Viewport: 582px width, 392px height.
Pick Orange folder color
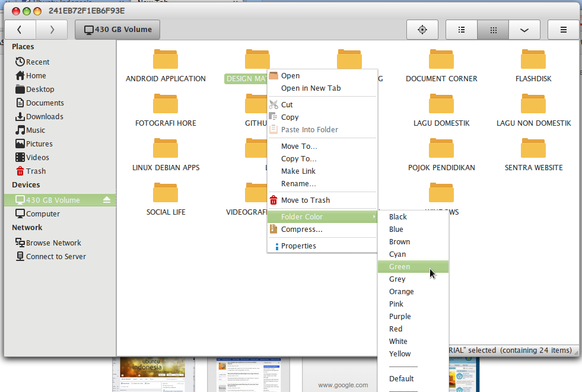tap(413, 292)
